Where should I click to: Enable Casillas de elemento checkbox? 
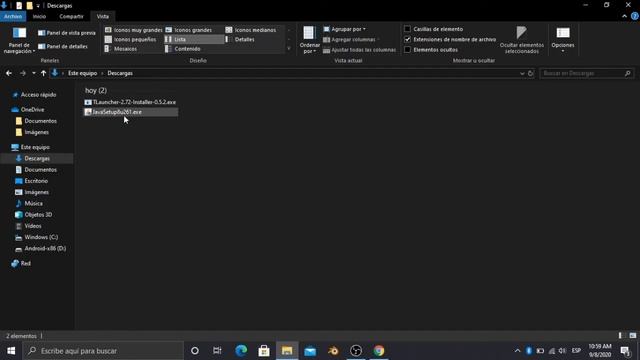407,29
